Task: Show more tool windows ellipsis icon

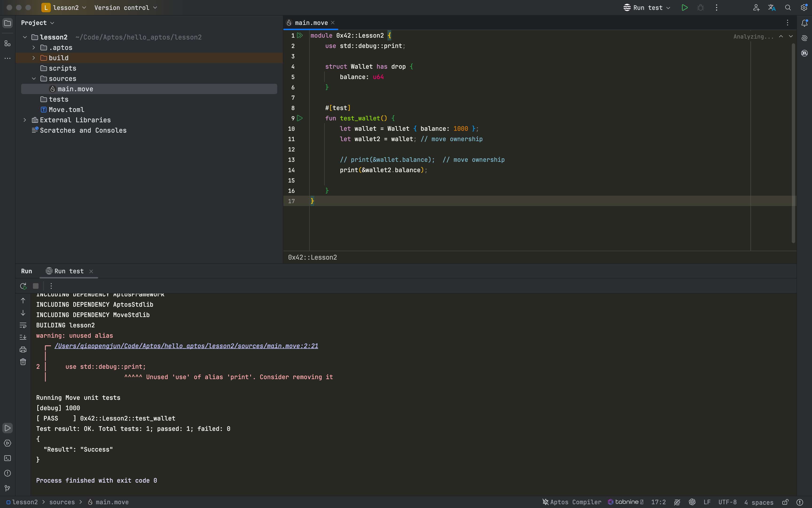Action: click(x=7, y=59)
